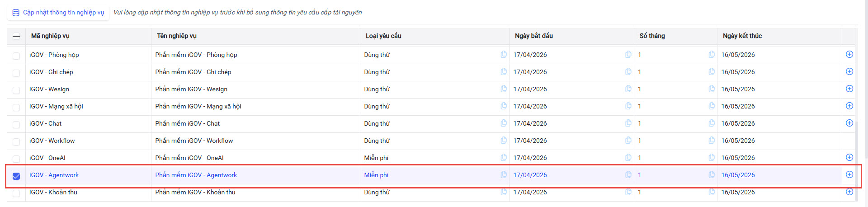Viewport: 868px width, 207px height.
Task: Click the plus icon for OneAI row
Action: coord(849,157)
